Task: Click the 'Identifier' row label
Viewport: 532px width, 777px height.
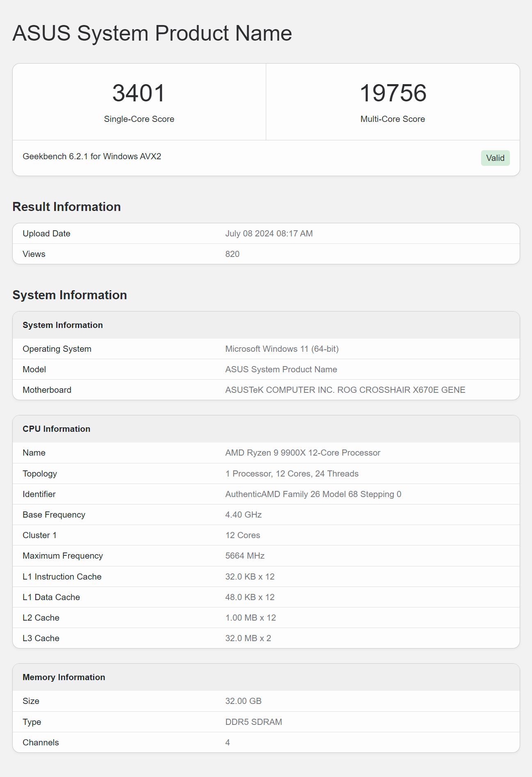Action: tap(39, 494)
